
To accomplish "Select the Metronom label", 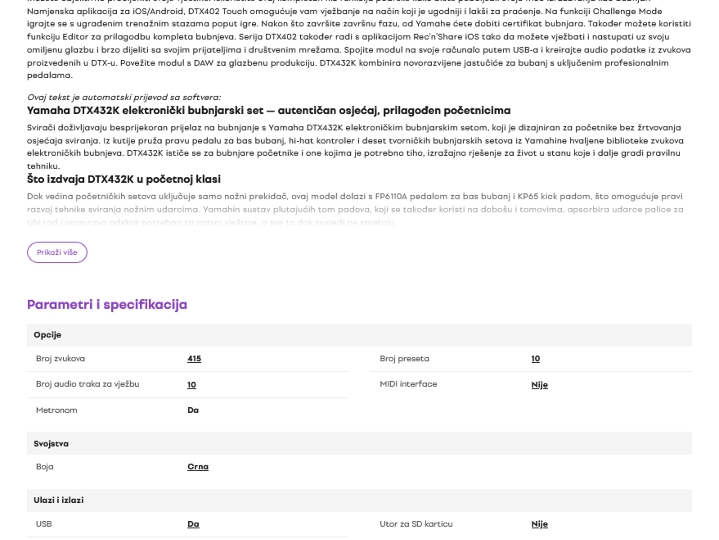I will pyautogui.click(x=56, y=410).
